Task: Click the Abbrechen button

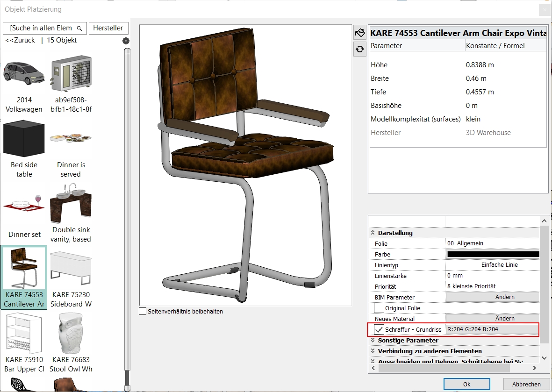Action: point(526,384)
